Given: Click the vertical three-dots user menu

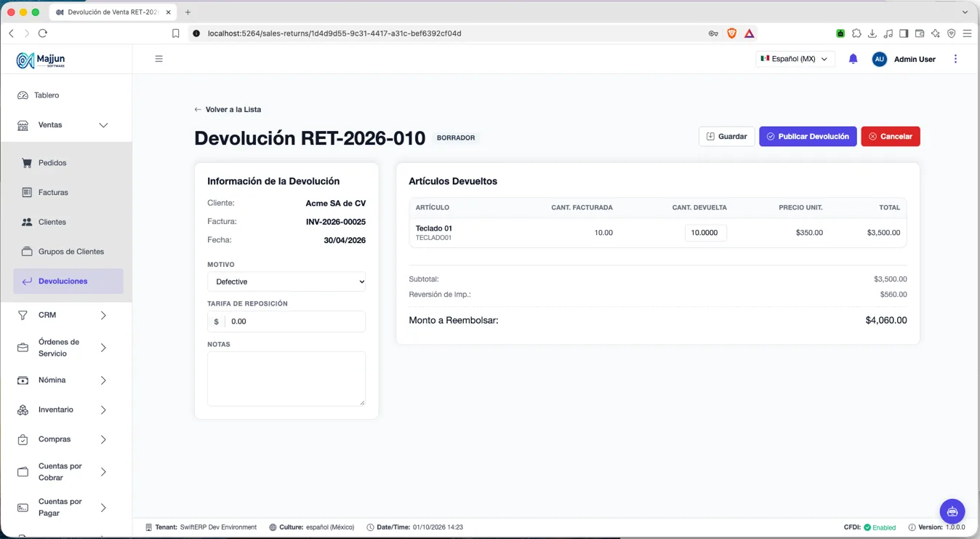Looking at the screenshot, I should [955, 59].
